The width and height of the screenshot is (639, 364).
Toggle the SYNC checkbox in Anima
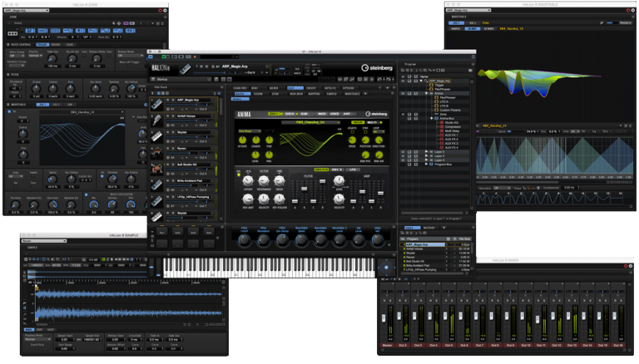pos(365,132)
